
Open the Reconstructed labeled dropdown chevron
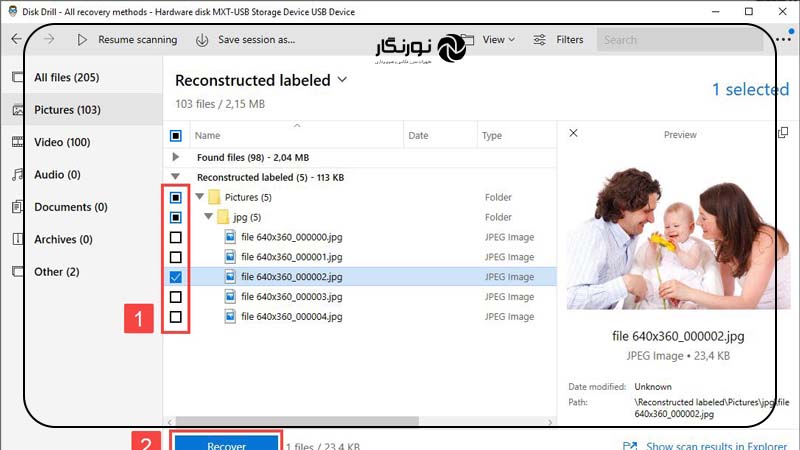342,80
